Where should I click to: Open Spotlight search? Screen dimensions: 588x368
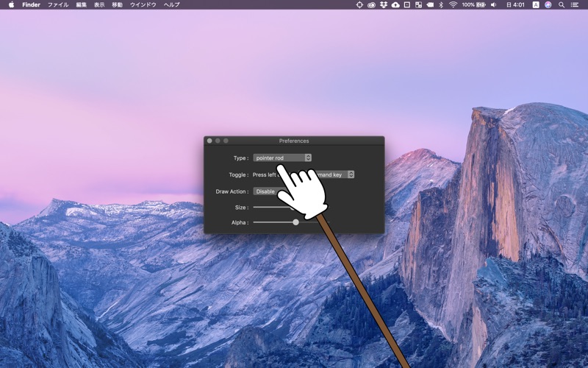pyautogui.click(x=562, y=4)
